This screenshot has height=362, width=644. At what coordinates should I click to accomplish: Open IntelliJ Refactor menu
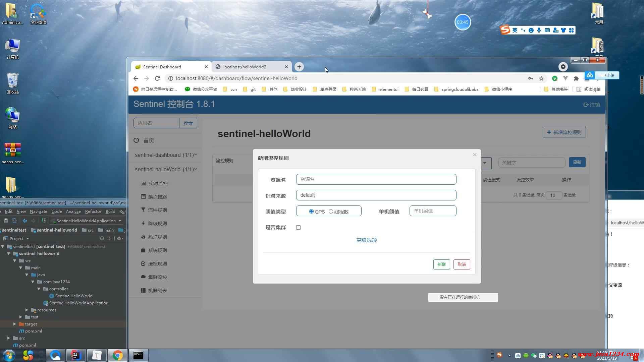(93, 212)
